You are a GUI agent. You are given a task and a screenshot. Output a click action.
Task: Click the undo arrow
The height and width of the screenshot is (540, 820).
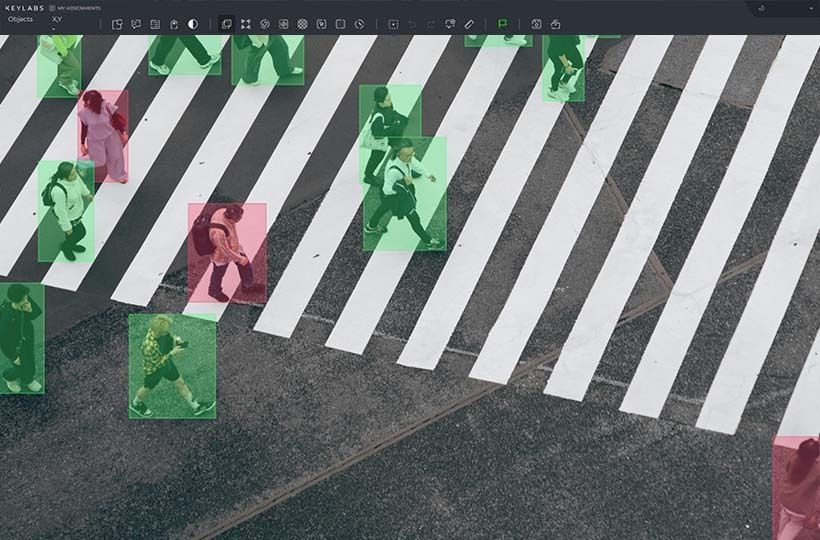(412, 24)
